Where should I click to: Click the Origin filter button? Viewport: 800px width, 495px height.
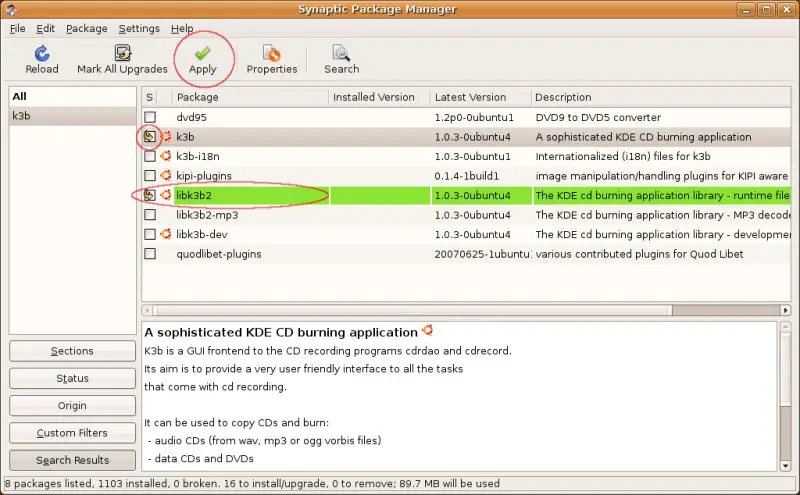tap(72, 406)
